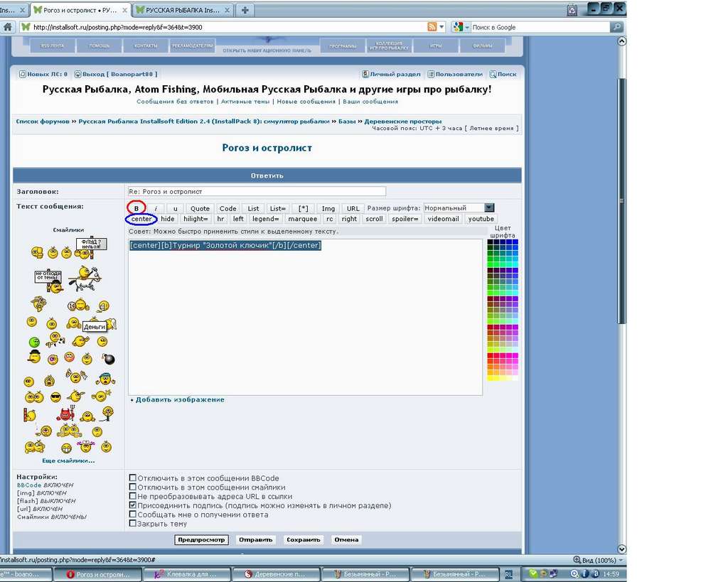
Task: Open the 'Размер шрифта' font size dropdown
Action: coord(489,208)
